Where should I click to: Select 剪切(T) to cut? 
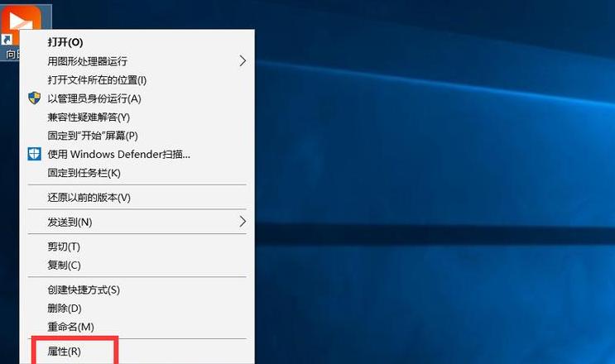64,247
